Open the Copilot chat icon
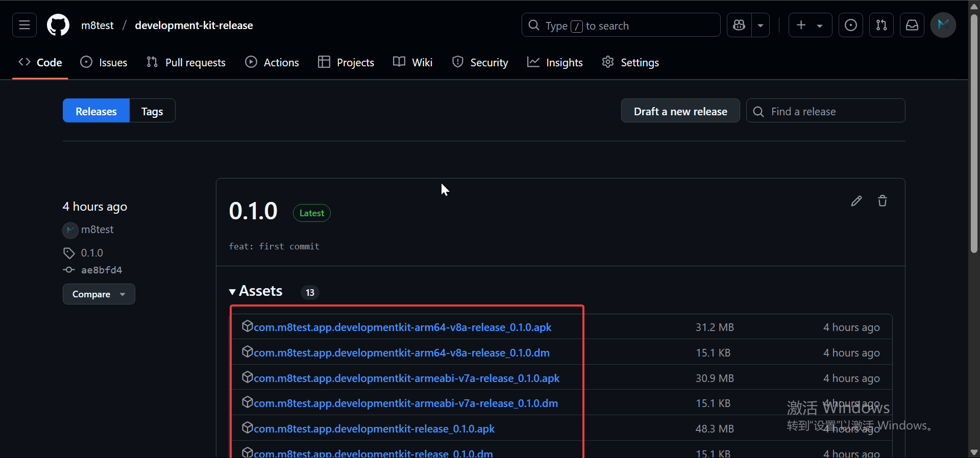The height and width of the screenshot is (458, 980). coord(739,25)
